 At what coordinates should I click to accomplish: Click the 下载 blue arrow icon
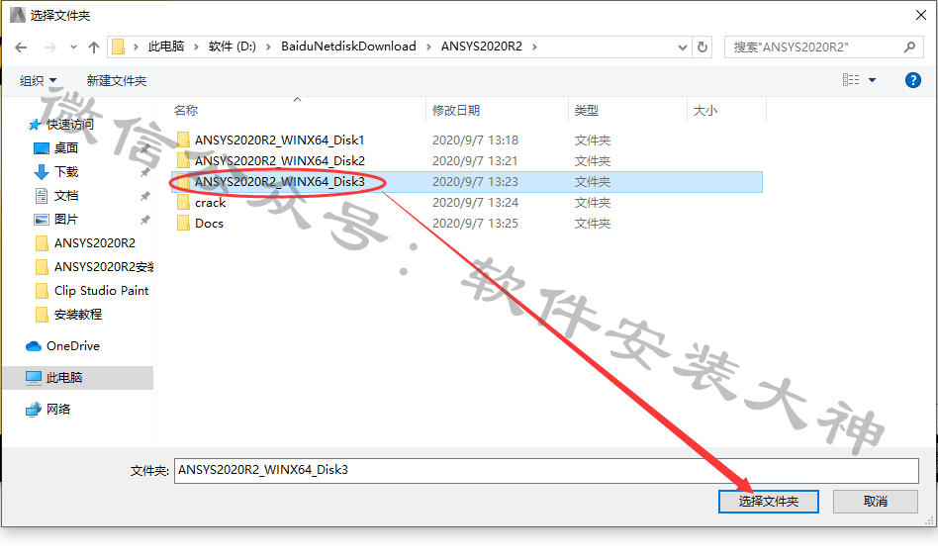(42, 172)
